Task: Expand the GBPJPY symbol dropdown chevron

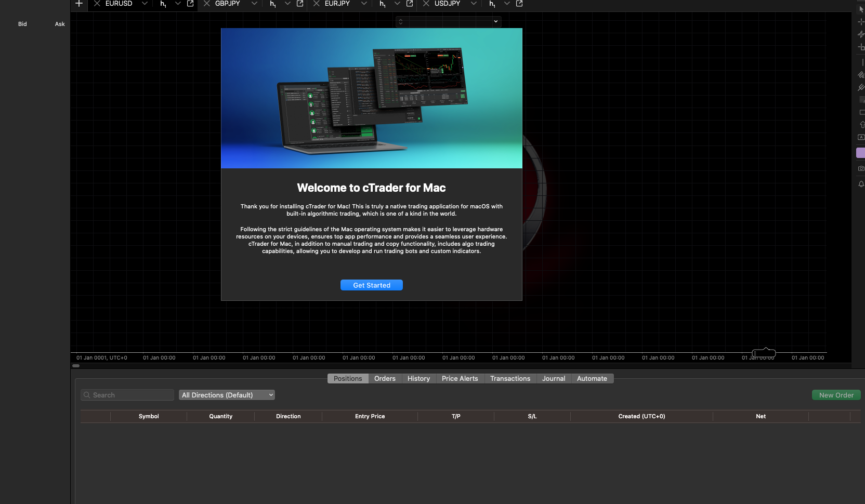Action: coord(254,4)
